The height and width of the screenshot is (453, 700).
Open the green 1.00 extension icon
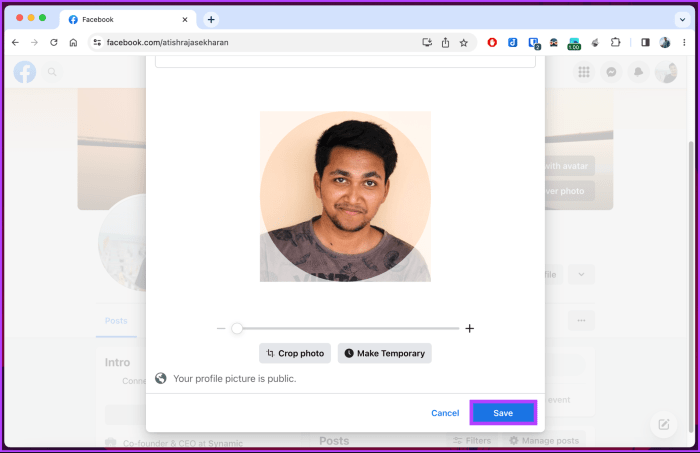pyautogui.click(x=574, y=43)
